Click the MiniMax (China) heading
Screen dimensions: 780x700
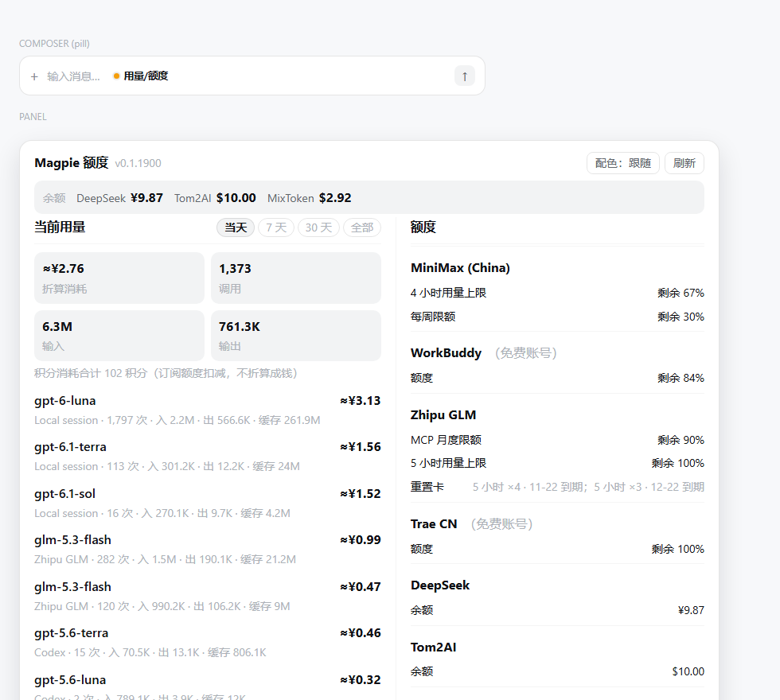(460, 268)
